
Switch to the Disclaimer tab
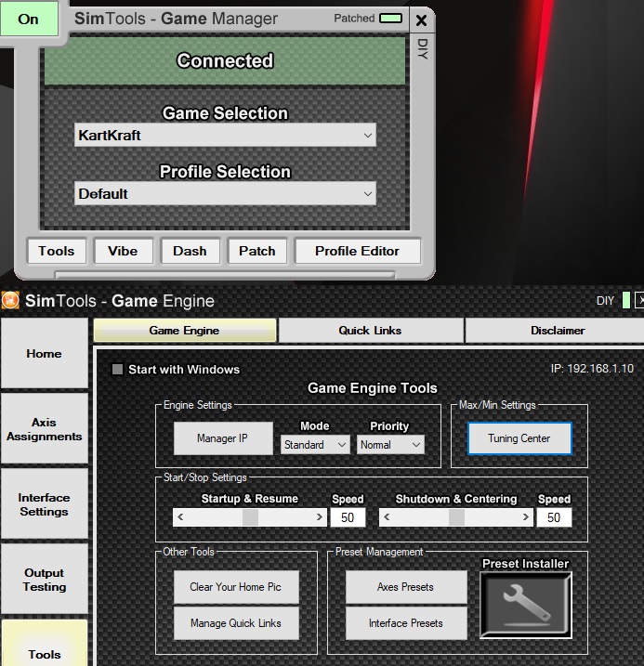pos(557,331)
